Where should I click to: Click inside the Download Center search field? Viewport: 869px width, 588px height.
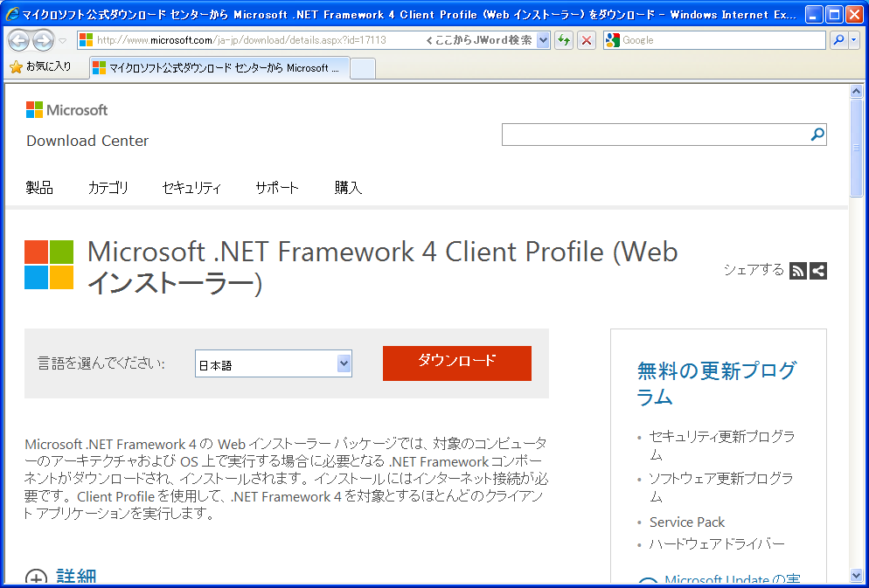655,135
